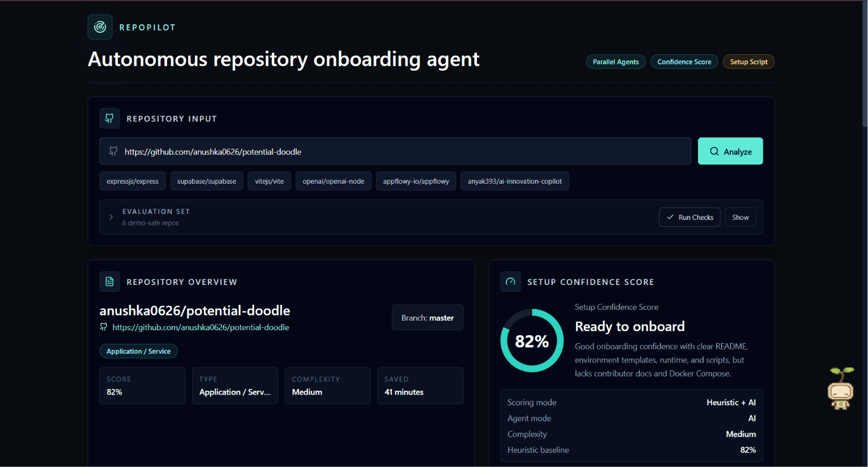This screenshot has height=467, width=868.
Task: Click the Confidence Score badge
Action: coord(684,62)
